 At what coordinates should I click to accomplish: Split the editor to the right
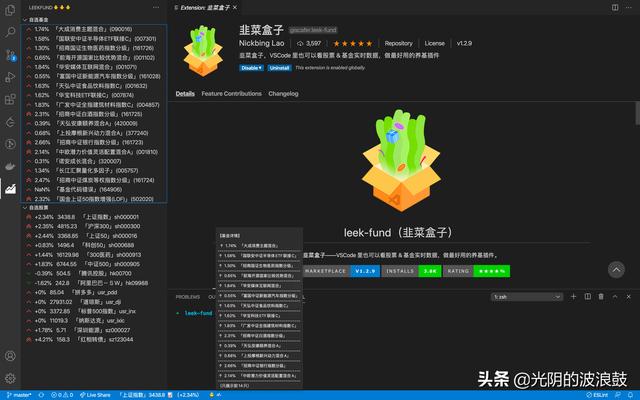pyautogui.click(x=615, y=7)
